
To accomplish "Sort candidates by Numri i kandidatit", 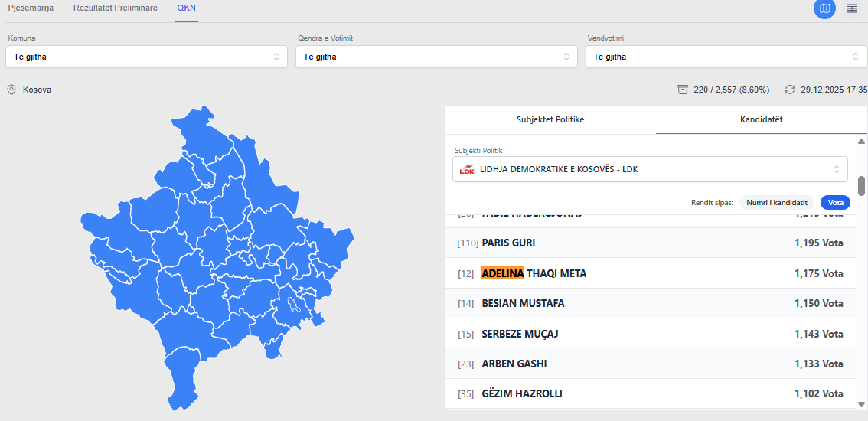I will click(776, 203).
